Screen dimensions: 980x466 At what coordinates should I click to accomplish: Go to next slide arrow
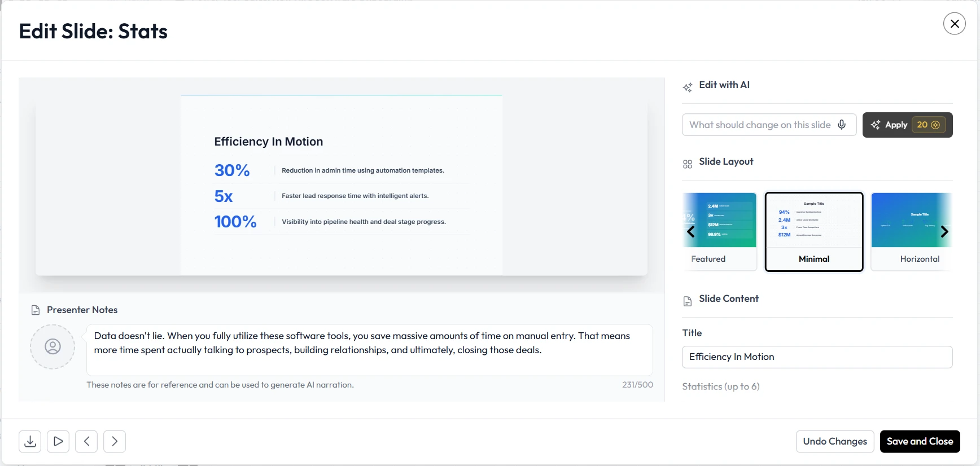115,441
